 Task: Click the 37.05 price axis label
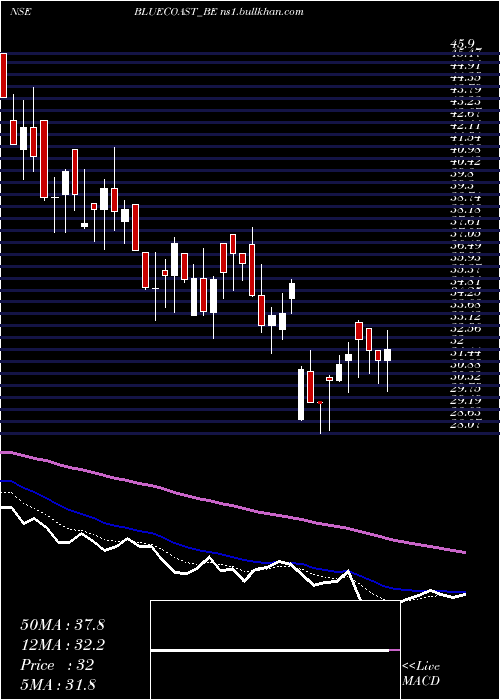click(x=466, y=234)
